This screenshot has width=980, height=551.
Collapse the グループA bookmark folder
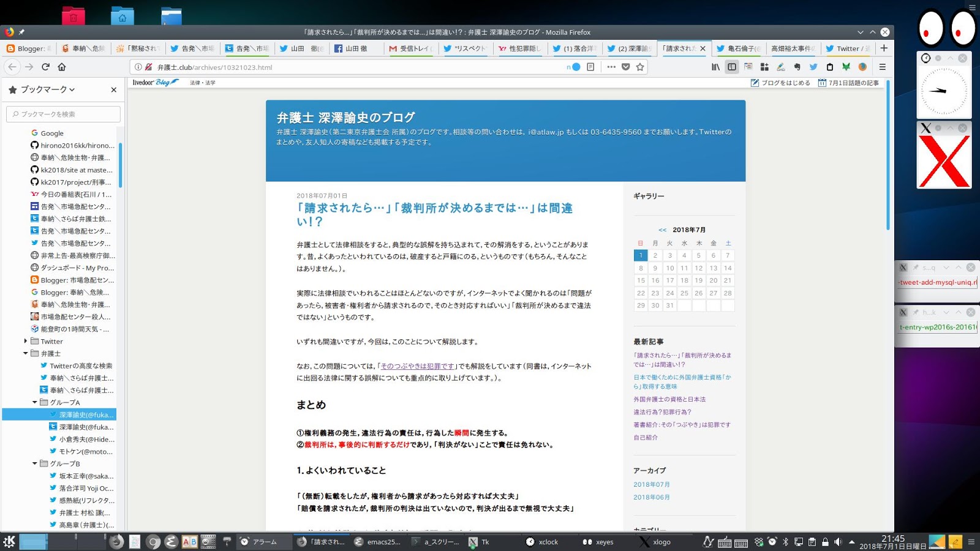pos(34,402)
